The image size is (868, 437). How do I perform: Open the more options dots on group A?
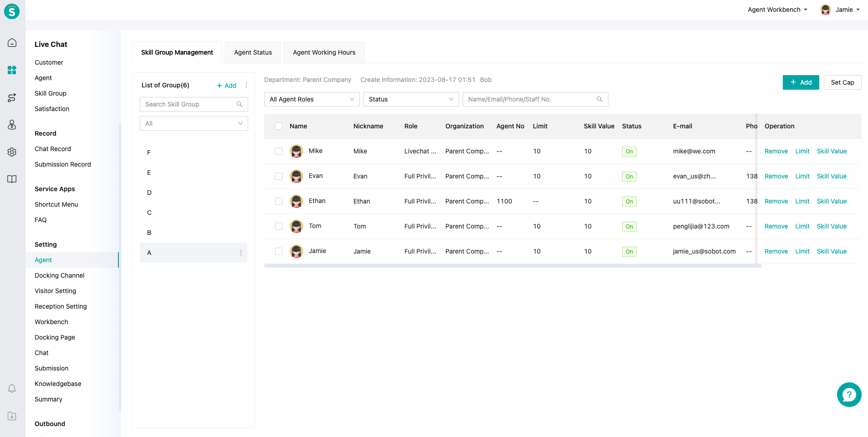241,253
